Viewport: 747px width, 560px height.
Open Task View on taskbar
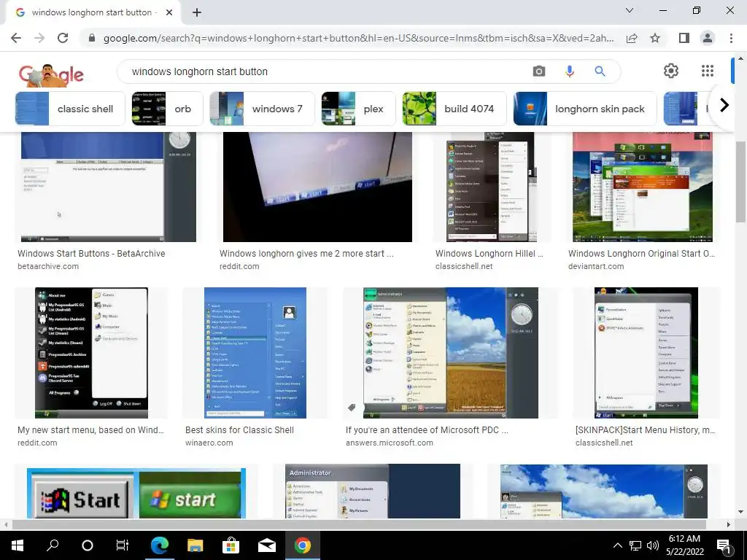coord(123,545)
